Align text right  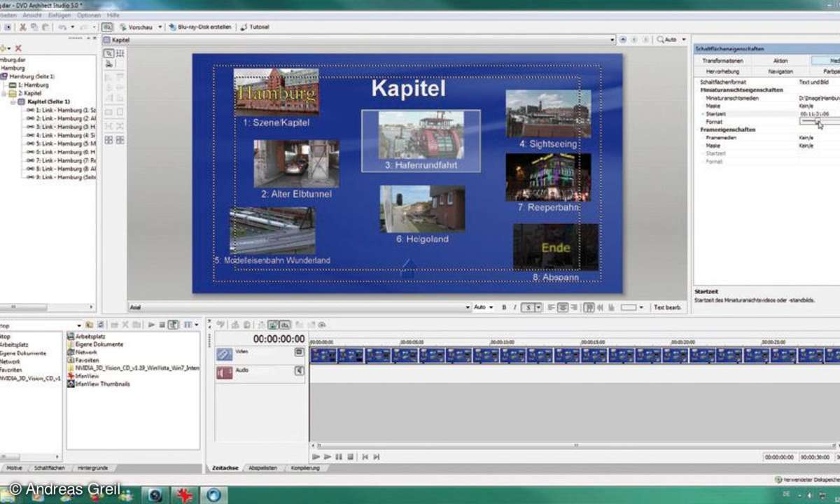click(x=574, y=307)
